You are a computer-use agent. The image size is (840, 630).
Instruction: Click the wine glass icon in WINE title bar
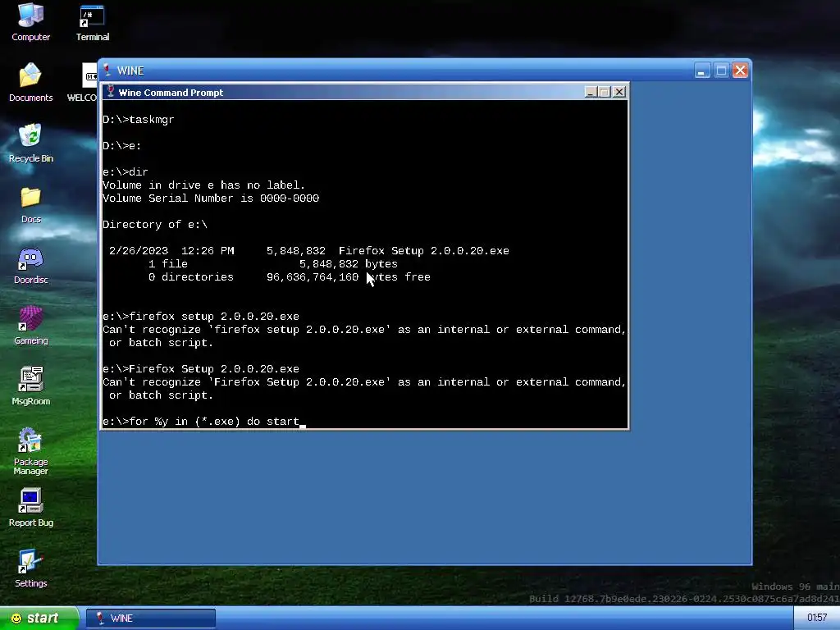tap(107, 71)
